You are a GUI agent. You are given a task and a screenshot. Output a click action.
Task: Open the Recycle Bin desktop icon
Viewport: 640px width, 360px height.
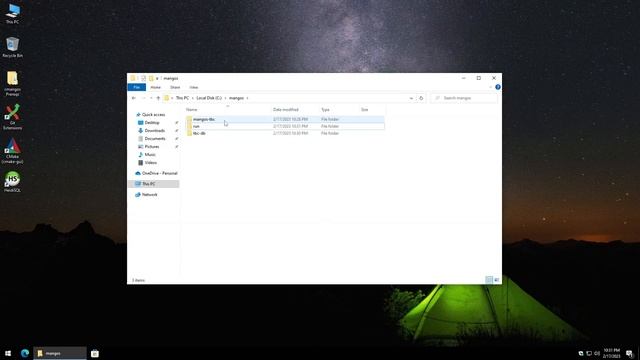[x=12, y=47]
